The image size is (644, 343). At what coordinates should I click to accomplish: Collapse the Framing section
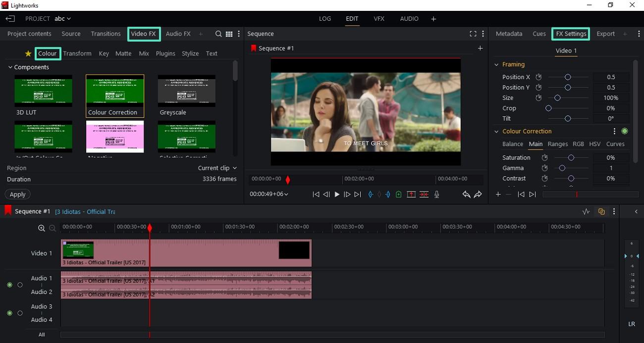497,64
